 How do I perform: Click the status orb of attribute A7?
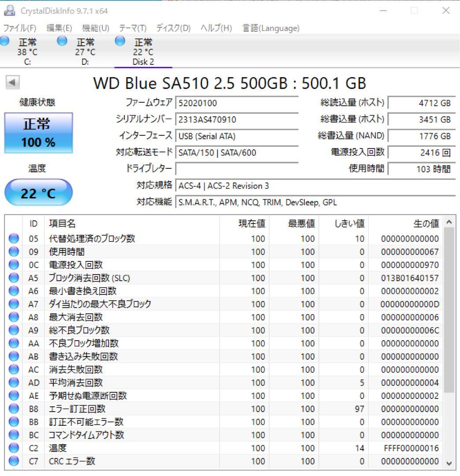[14, 304]
